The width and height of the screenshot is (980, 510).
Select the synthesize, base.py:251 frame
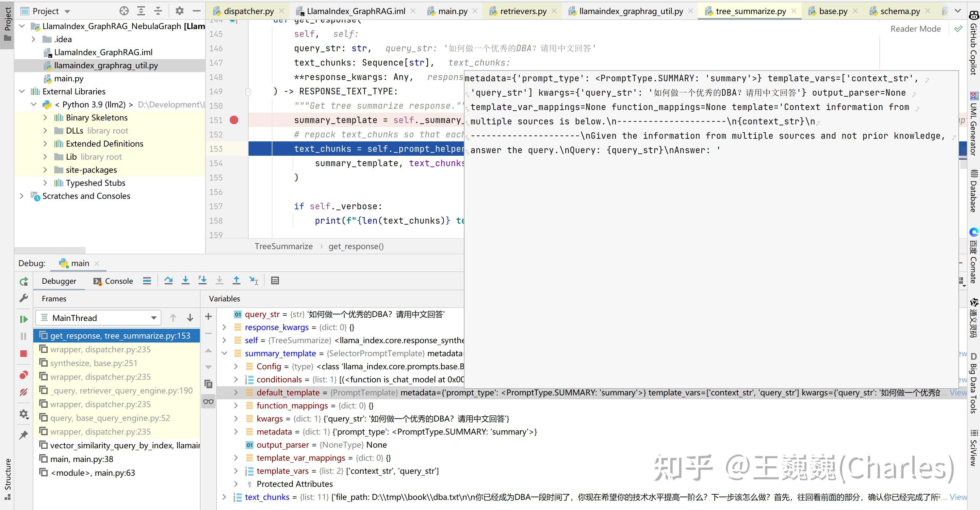(93, 363)
